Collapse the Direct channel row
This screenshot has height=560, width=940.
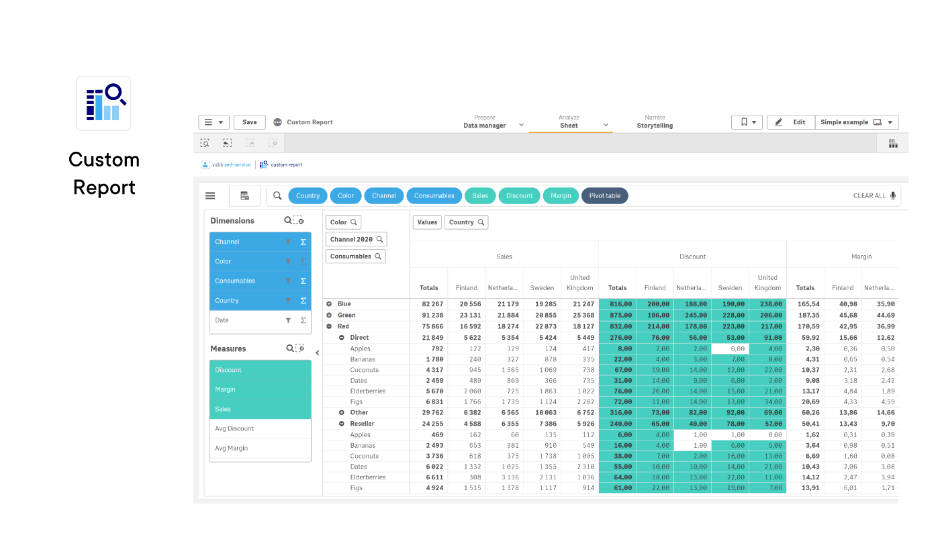[x=342, y=338]
